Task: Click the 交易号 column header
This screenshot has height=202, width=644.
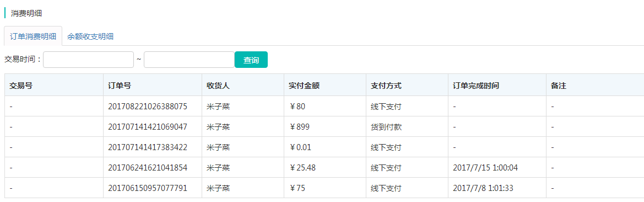Action: [21, 86]
